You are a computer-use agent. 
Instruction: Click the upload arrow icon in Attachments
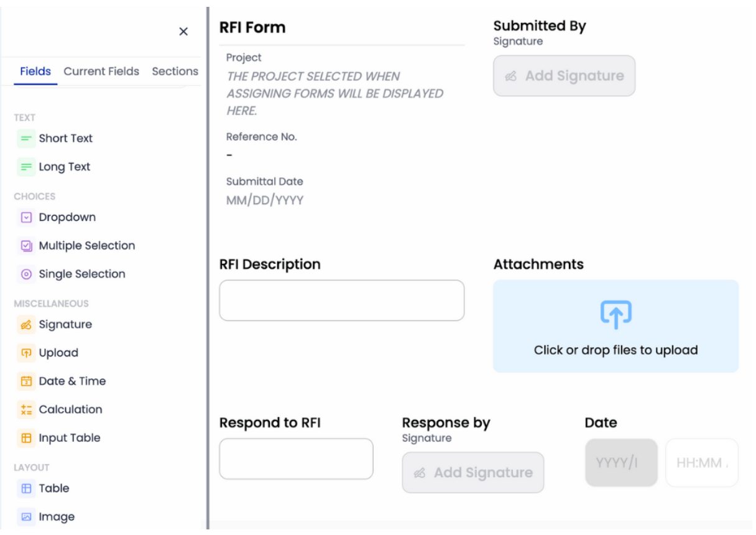point(616,315)
